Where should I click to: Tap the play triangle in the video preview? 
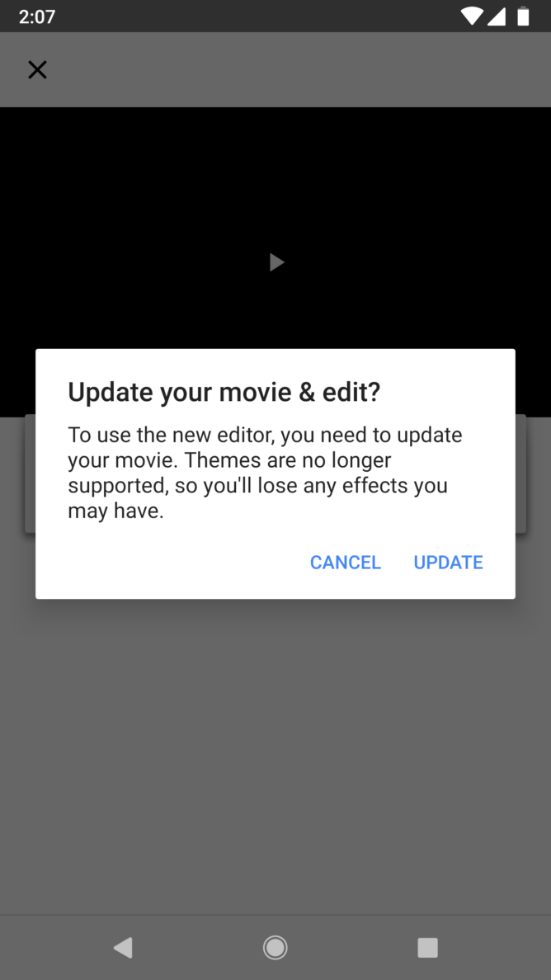pyautogui.click(x=277, y=261)
